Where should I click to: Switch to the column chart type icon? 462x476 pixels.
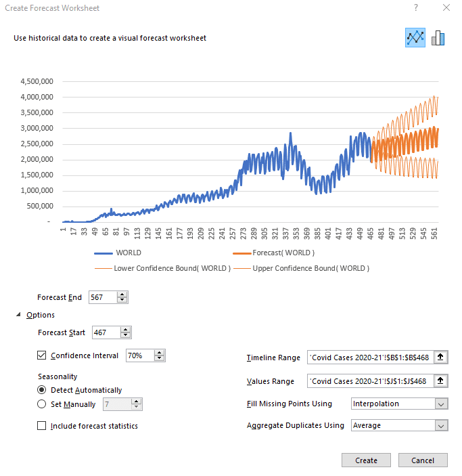438,38
